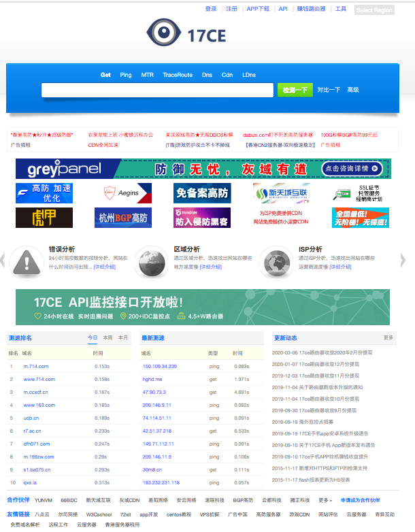Viewport: 415px width, 532px height.
Task: Open 2019-09-19 海外监控点招募 news
Action: tap(303, 422)
